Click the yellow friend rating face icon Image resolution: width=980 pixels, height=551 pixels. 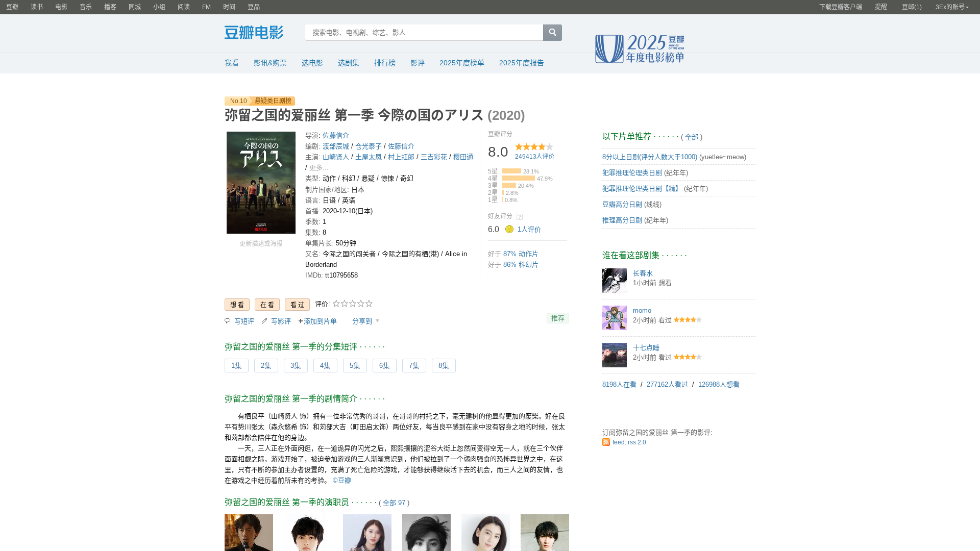[509, 229]
